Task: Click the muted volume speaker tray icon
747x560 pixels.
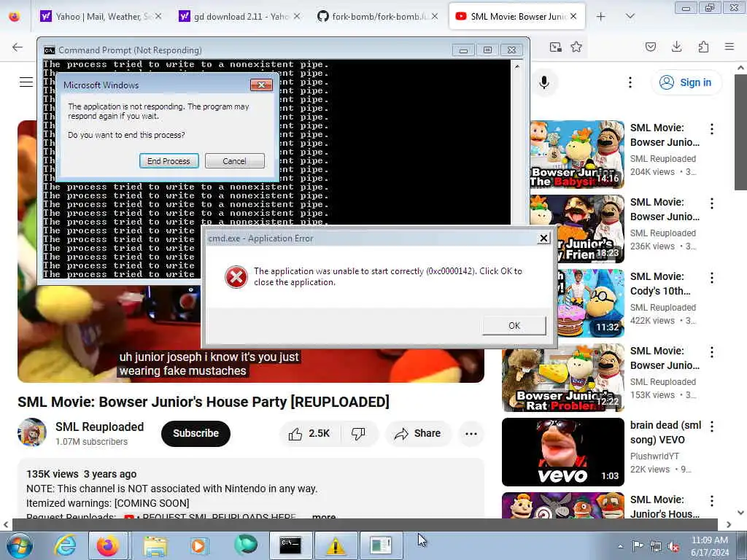Action: (x=673, y=546)
